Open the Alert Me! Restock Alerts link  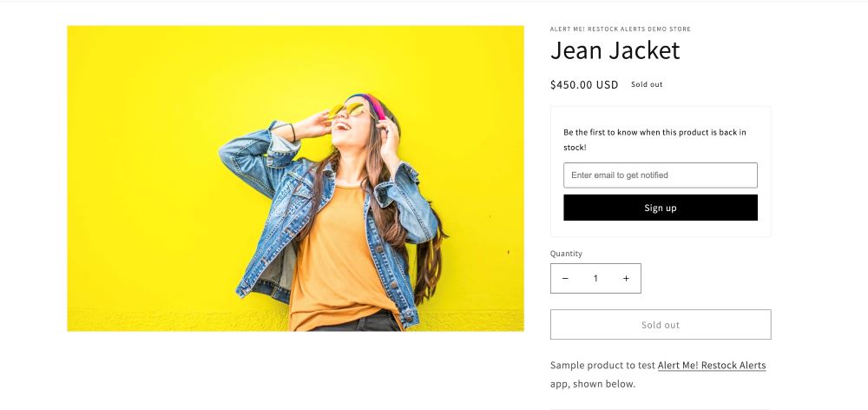click(711, 366)
